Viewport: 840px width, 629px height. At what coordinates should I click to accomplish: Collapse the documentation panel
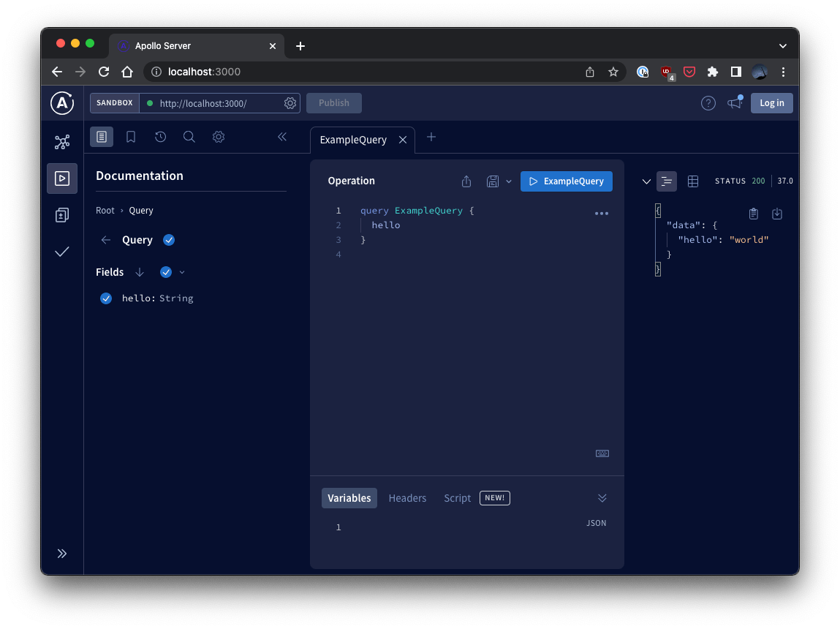coord(282,138)
